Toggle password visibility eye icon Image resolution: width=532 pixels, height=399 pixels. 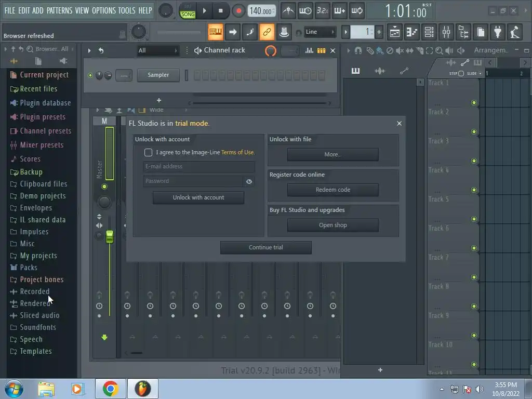point(249,181)
